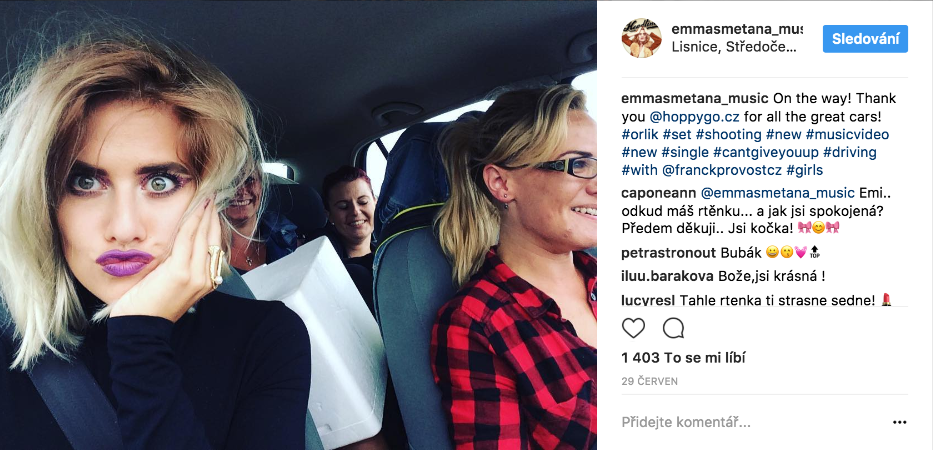Open the emmasmetana_music profile avatar
Viewport: 933px width, 450px height.
(x=641, y=38)
